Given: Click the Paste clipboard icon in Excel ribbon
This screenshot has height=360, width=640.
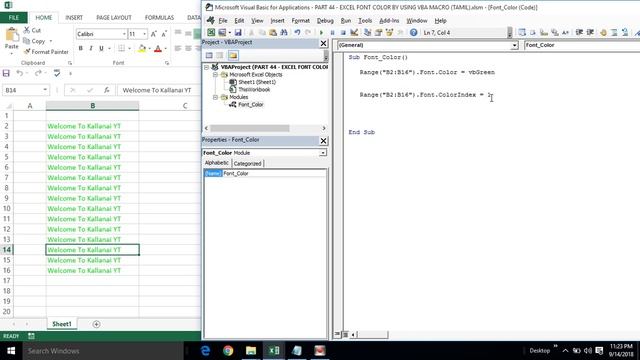Looking at the screenshot, I should 11,36.
